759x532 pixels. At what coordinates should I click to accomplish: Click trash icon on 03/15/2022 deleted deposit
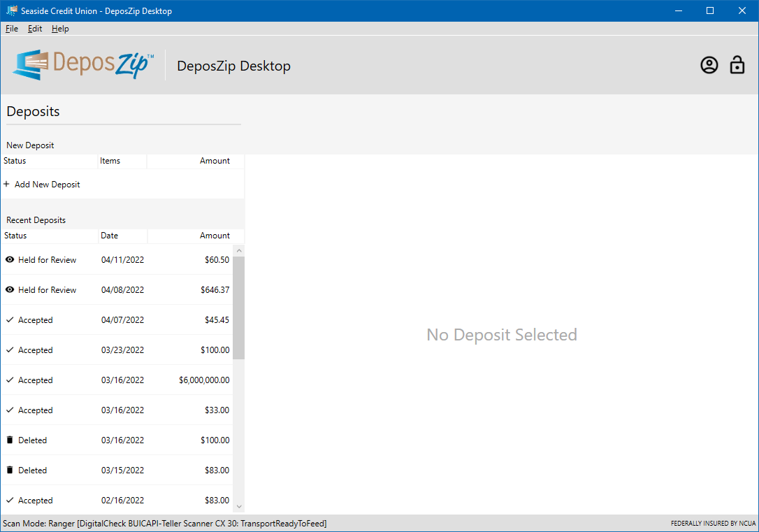pyautogui.click(x=10, y=470)
